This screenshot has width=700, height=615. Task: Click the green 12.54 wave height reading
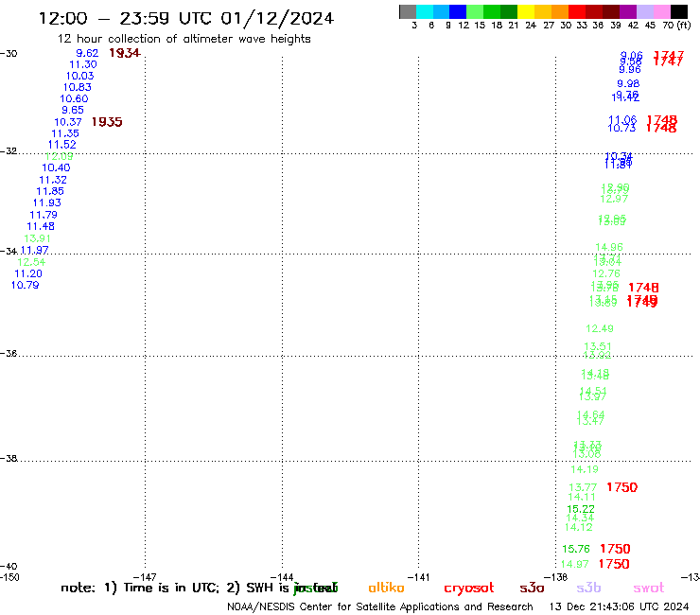point(31,262)
